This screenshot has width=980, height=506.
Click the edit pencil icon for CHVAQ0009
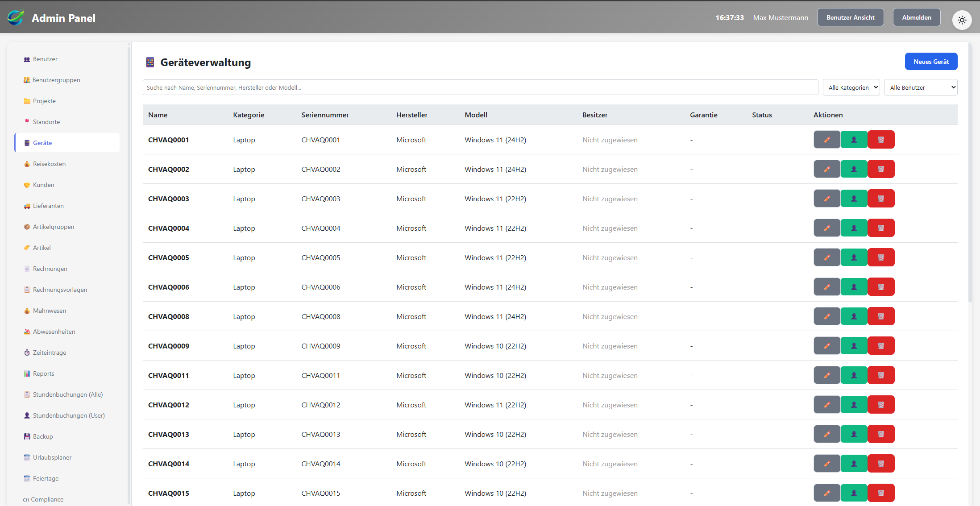click(x=826, y=346)
